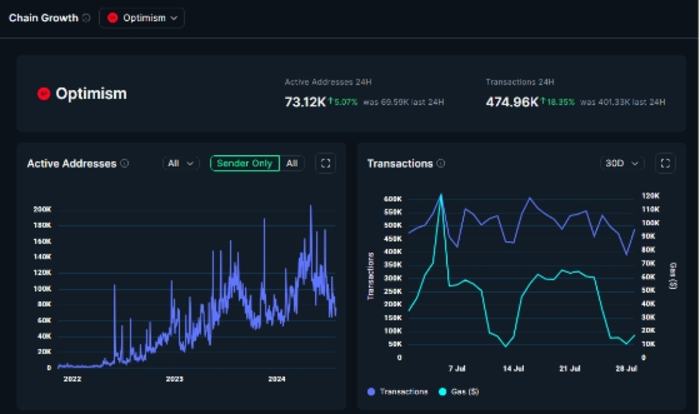This screenshot has width=700, height=414.
Task: Open the Optimism chain selector dropdown
Action: click(x=142, y=18)
